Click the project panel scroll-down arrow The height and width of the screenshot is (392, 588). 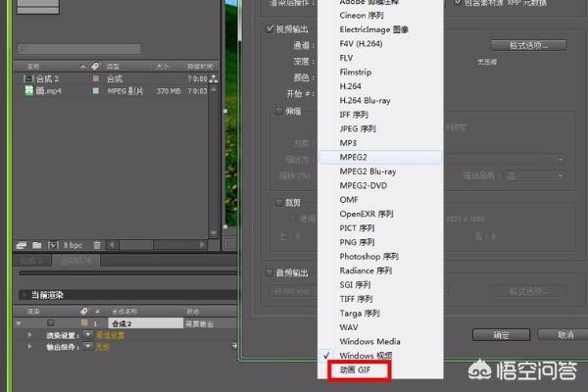point(214,233)
